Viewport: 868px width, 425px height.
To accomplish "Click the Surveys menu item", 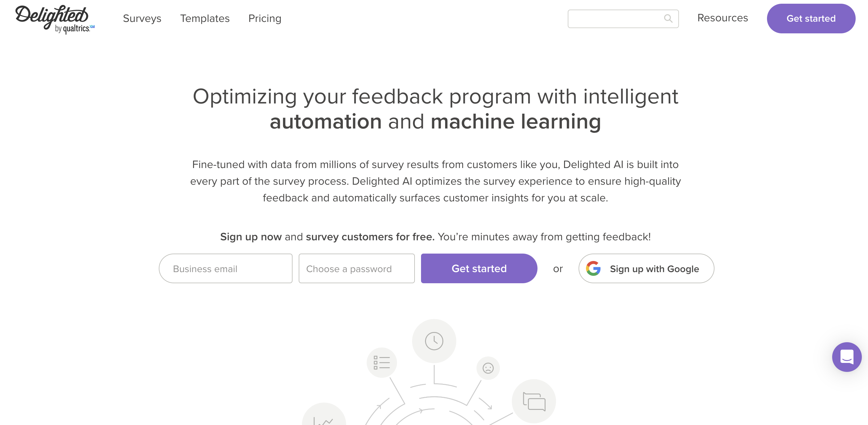I will (142, 18).
